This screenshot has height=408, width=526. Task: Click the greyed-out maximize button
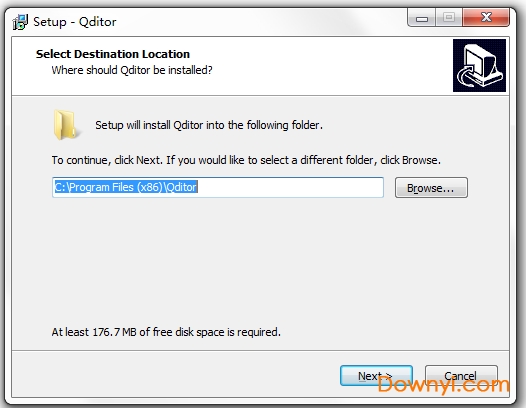coord(449,17)
